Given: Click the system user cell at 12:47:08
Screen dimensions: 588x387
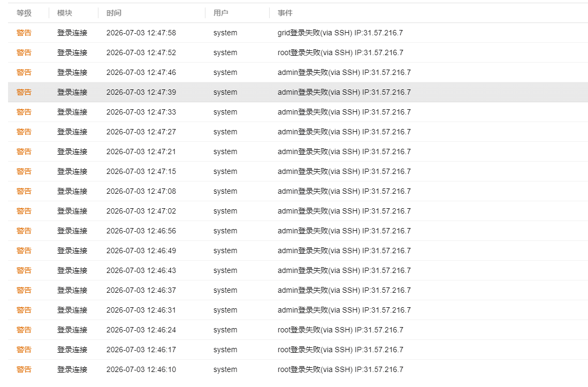Looking at the screenshot, I should click(x=225, y=191).
